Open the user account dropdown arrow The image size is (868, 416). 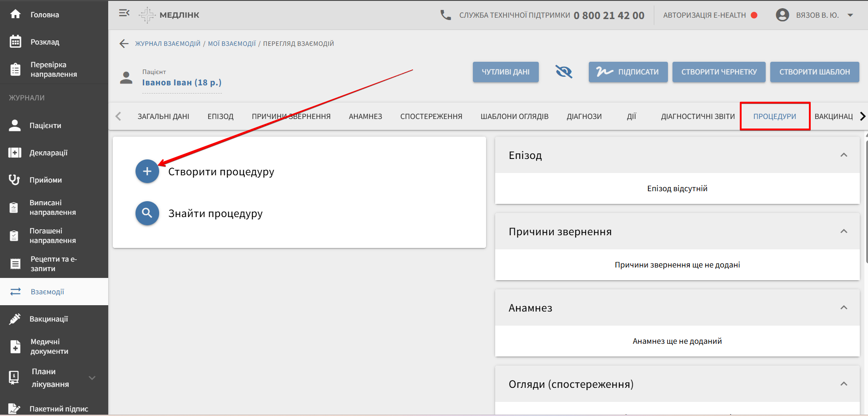[x=850, y=15]
